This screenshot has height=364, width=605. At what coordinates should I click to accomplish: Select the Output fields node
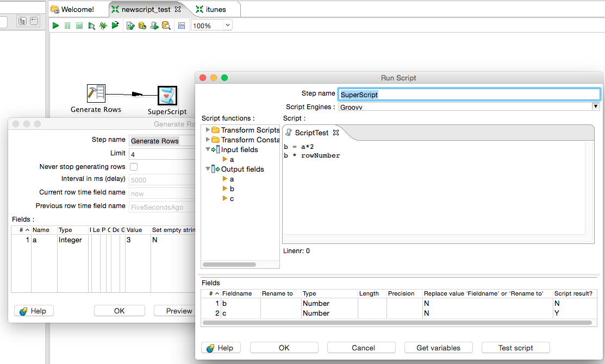238,170
